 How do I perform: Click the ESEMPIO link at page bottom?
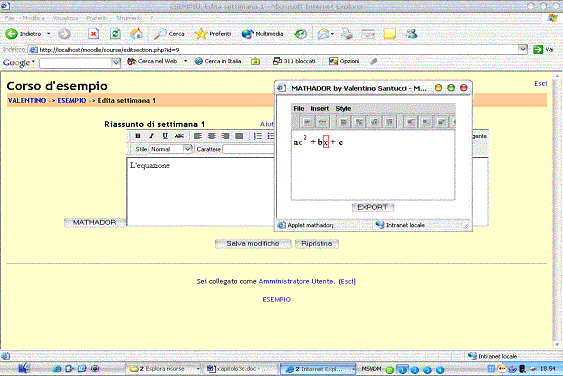(x=276, y=299)
